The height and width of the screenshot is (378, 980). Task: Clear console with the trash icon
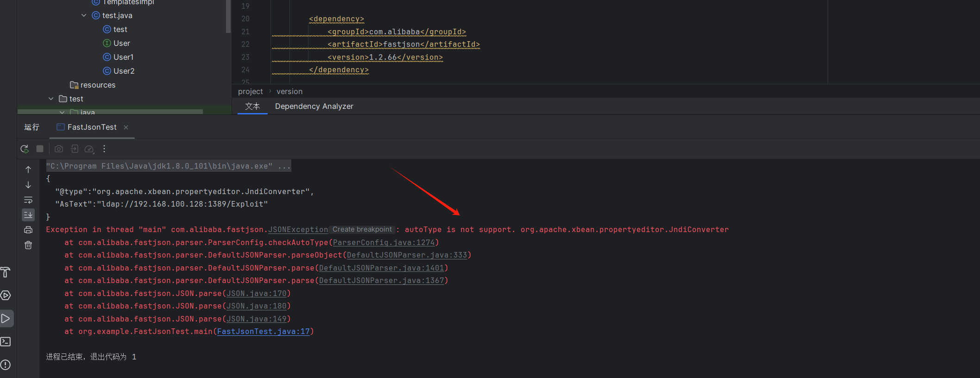28,245
